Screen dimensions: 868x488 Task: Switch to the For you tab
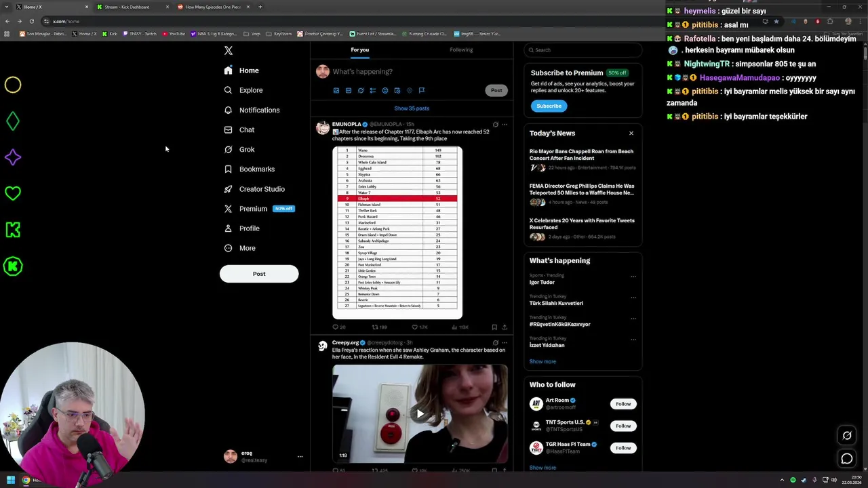pos(360,49)
